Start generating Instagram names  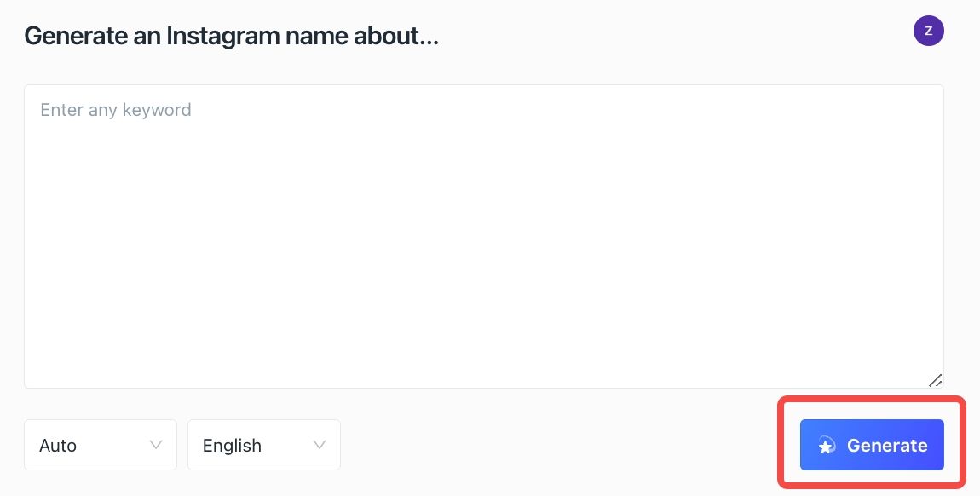[872, 445]
